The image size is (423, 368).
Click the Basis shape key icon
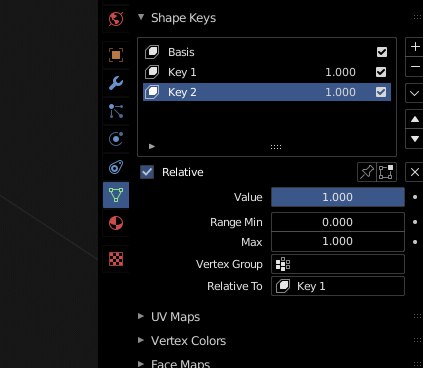pyautogui.click(x=152, y=52)
